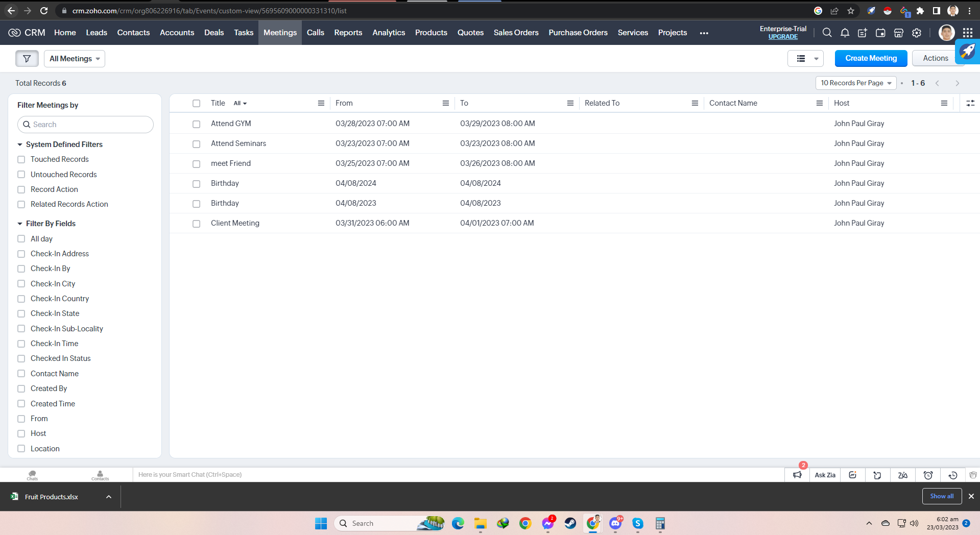The height and width of the screenshot is (535, 980).
Task: Click the announcements megaphone icon
Action: (x=797, y=475)
